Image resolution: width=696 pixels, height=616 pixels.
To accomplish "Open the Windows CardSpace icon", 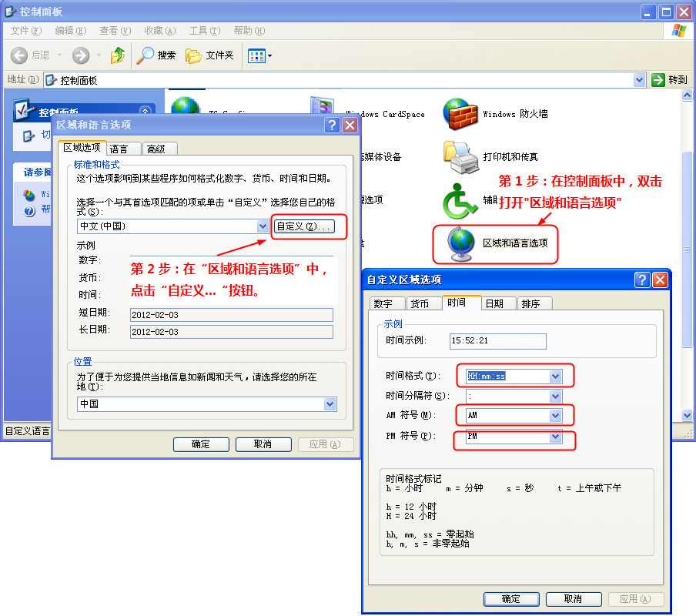I will pos(322,112).
